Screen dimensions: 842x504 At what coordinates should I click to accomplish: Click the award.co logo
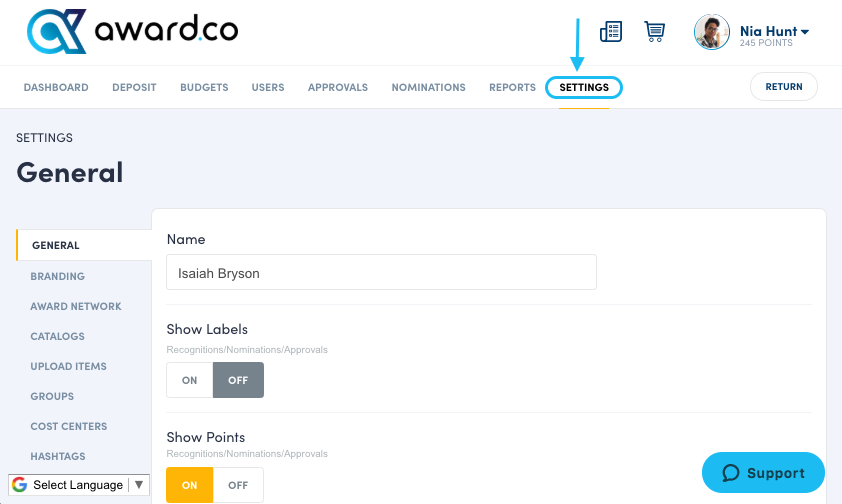[132, 31]
